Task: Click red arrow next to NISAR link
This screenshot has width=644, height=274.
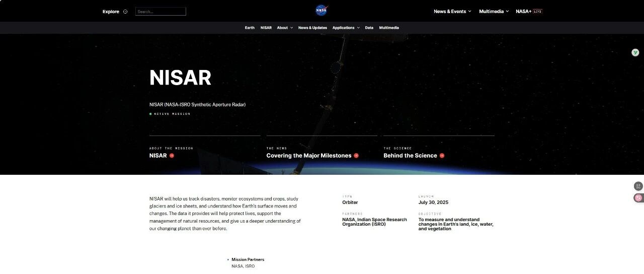Action: [172, 156]
